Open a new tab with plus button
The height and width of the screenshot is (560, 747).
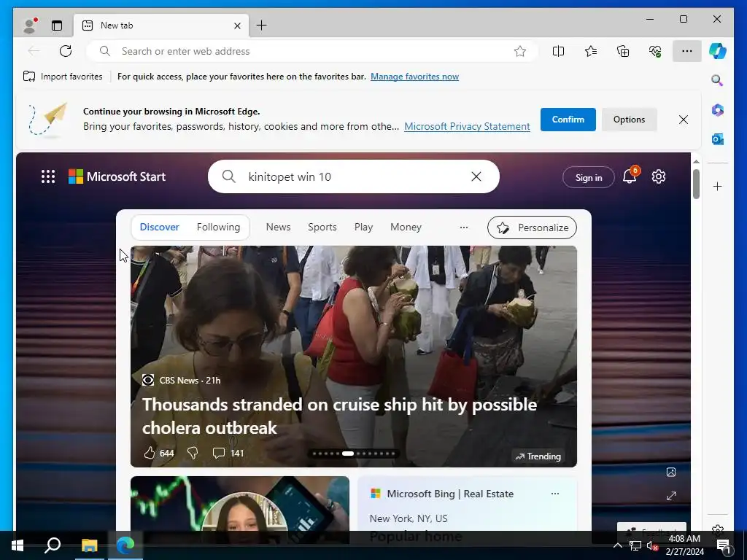click(262, 26)
